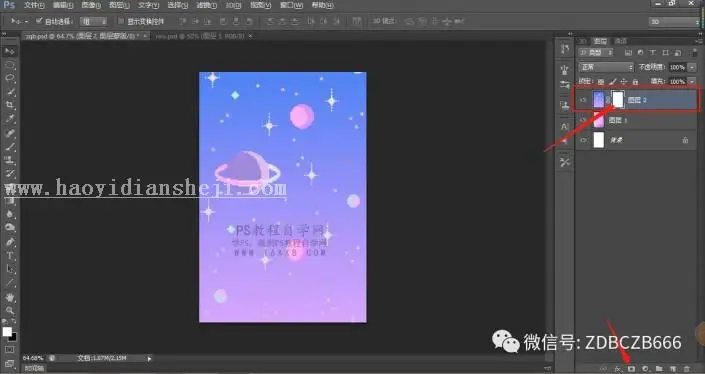This screenshot has height=374, width=705.
Task: Hide layer 图层 2 visibility eye
Action: 584,100
